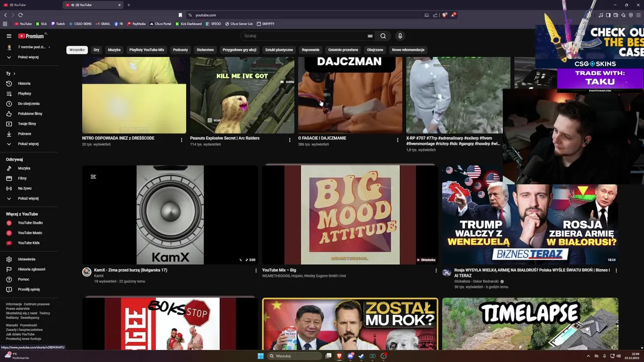
Task: Start voice search with the microphone icon
Action: tap(400, 36)
